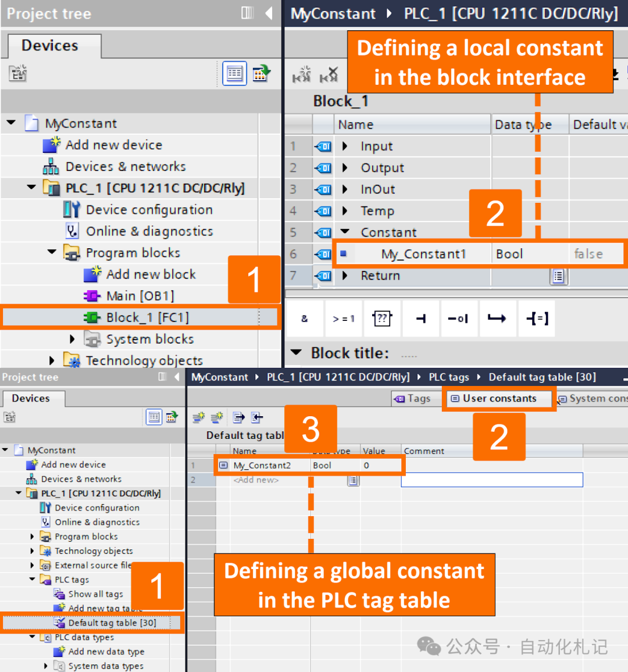The height and width of the screenshot is (672, 628).
Task: Open the data type picker in <Add new> row
Action: point(353,480)
